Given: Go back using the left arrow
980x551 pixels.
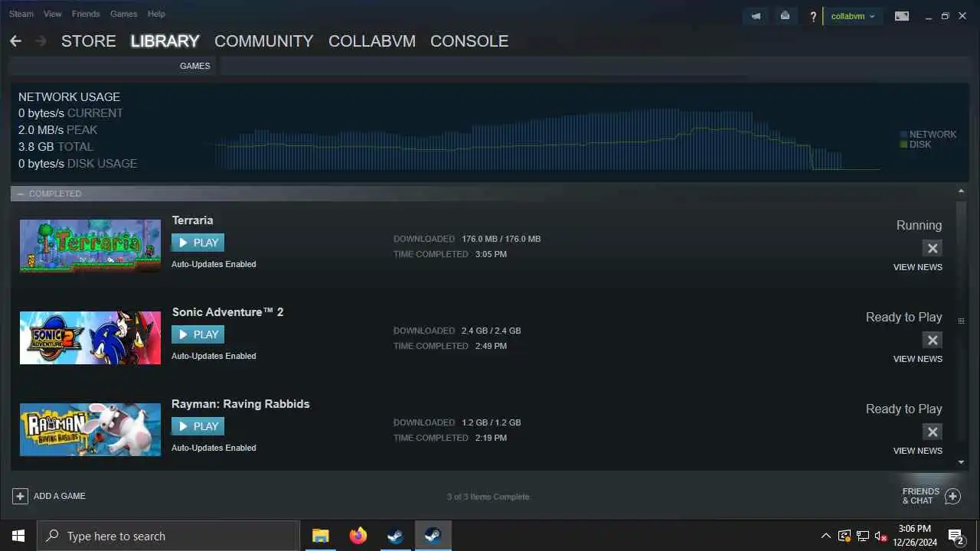Looking at the screenshot, I should [x=15, y=41].
